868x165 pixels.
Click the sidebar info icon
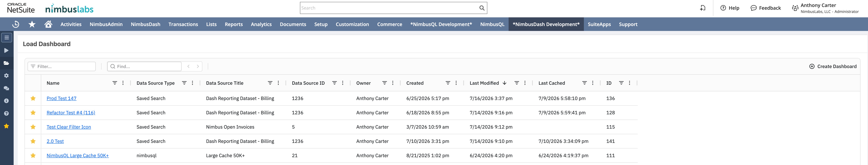pyautogui.click(x=6, y=101)
